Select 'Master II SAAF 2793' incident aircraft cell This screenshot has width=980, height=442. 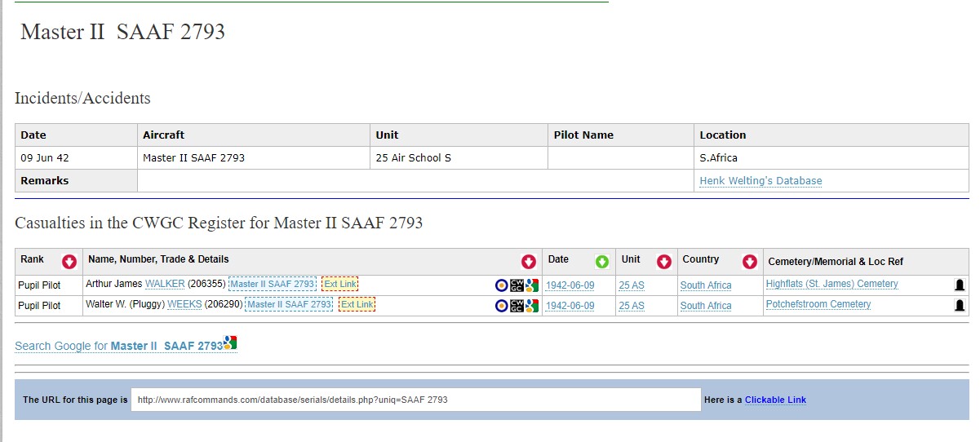(x=254, y=157)
